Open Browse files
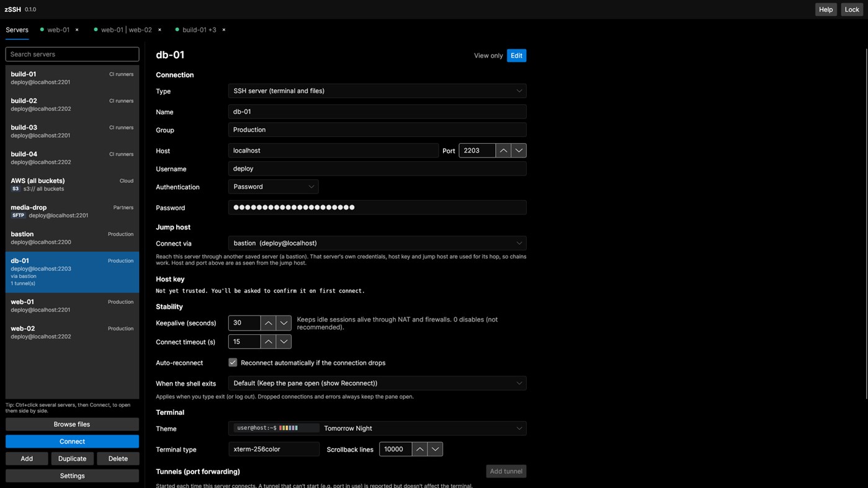The width and height of the screenshot is (868, 488). 72,425
